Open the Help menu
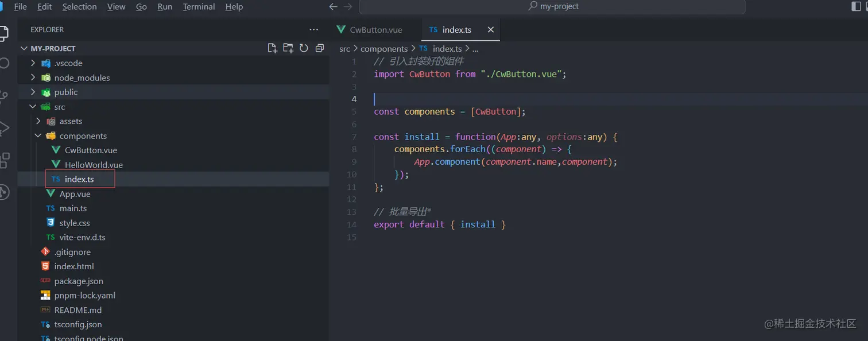The width and height of the screenshot is (868, 341). 234,7
